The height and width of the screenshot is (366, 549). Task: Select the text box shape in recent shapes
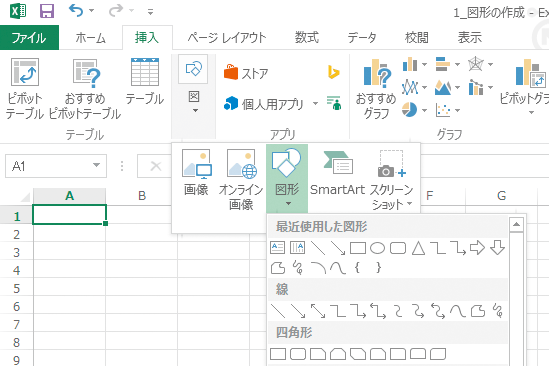(278, 248)
